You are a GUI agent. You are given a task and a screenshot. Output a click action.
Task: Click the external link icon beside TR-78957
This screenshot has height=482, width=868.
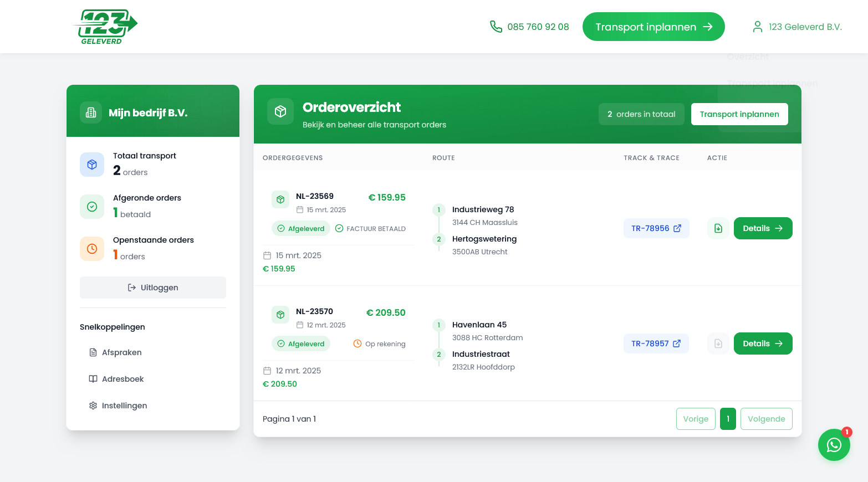tap(677, 343)
